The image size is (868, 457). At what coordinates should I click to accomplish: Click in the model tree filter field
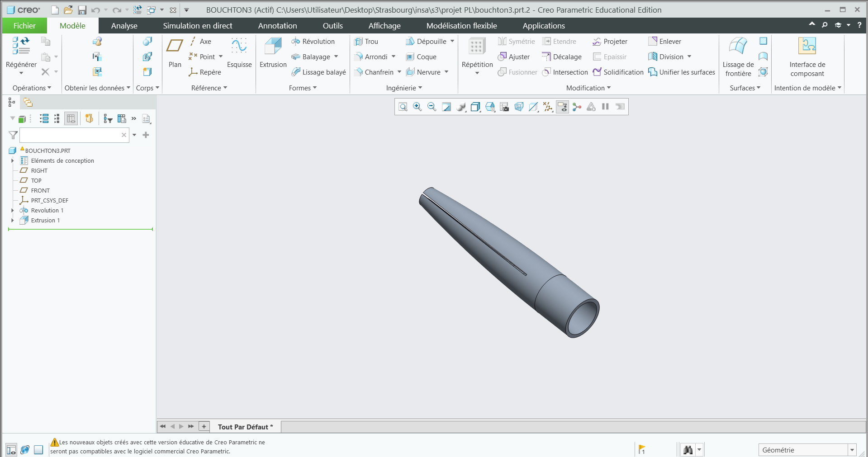(70, 135)
